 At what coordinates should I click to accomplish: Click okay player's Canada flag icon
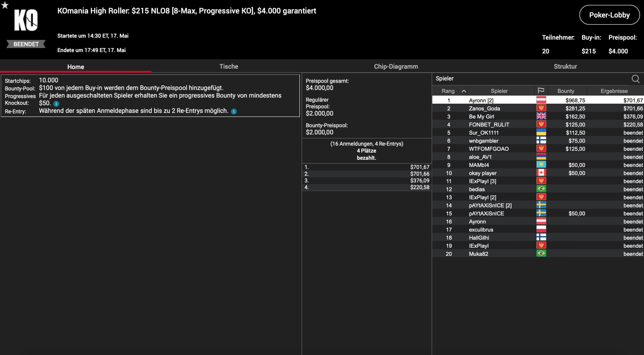pos(541,173)
